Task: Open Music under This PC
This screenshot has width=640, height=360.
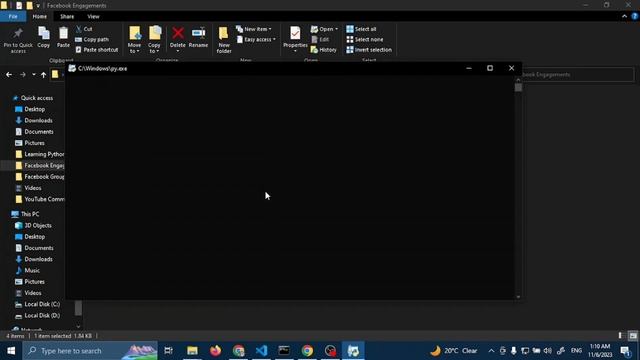Action: pos(27,270)
